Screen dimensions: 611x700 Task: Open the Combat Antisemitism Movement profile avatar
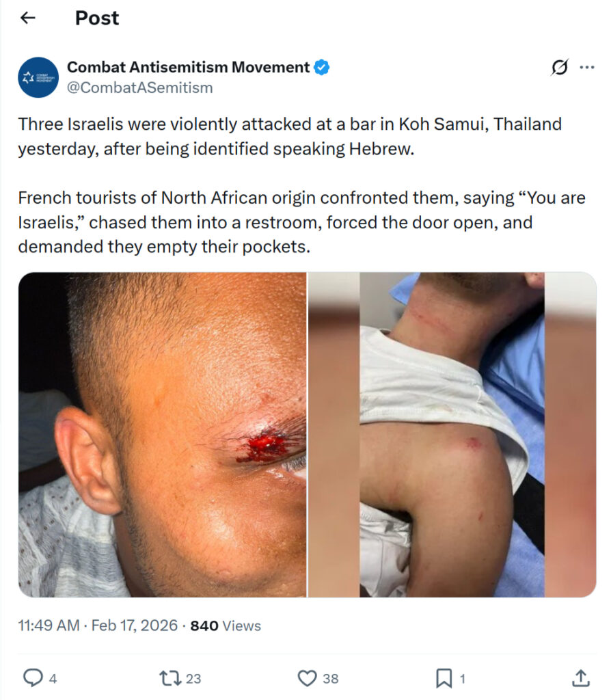[x=38, y=77]
